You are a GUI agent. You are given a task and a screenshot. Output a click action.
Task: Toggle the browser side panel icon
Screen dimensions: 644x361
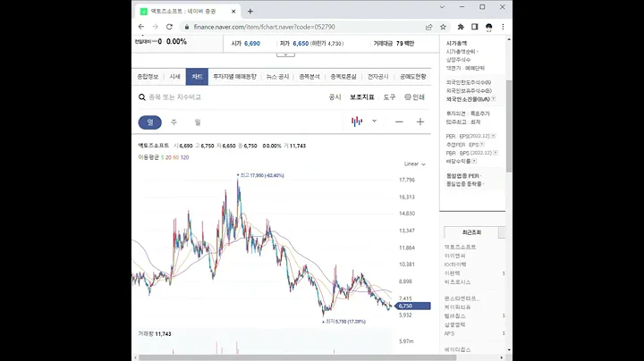pyautogui.click(x=474, y=27)
